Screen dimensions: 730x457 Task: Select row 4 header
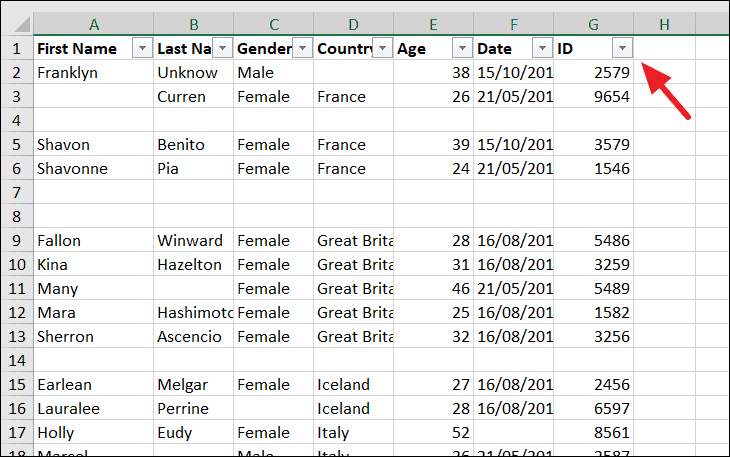[x=16, y=120]
